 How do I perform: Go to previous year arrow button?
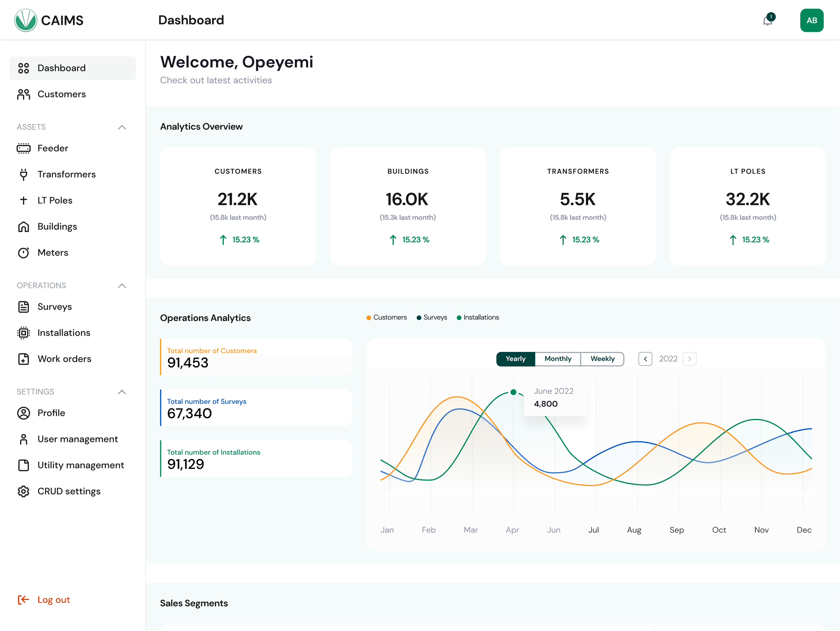pos(645,359)
